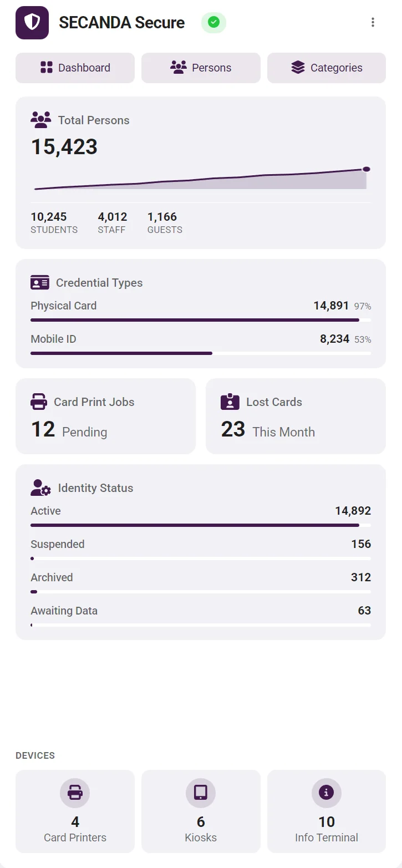This screenshot has width=402, height=868.
Task: Switch to the Persons tab
Action: tap(201, 68)
